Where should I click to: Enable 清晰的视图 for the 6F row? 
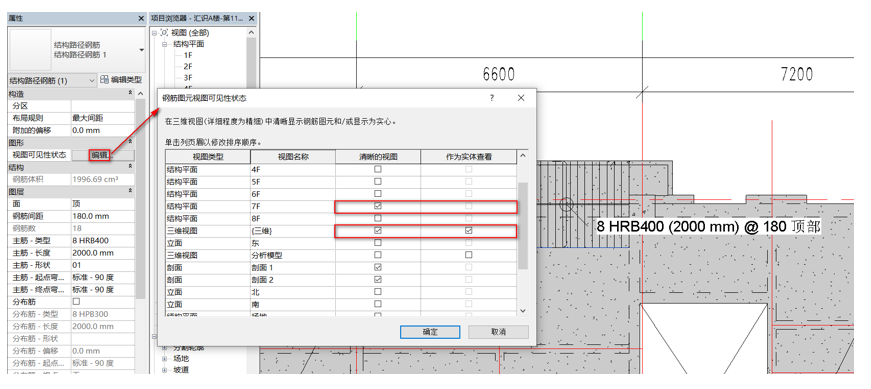coord(378,193)
